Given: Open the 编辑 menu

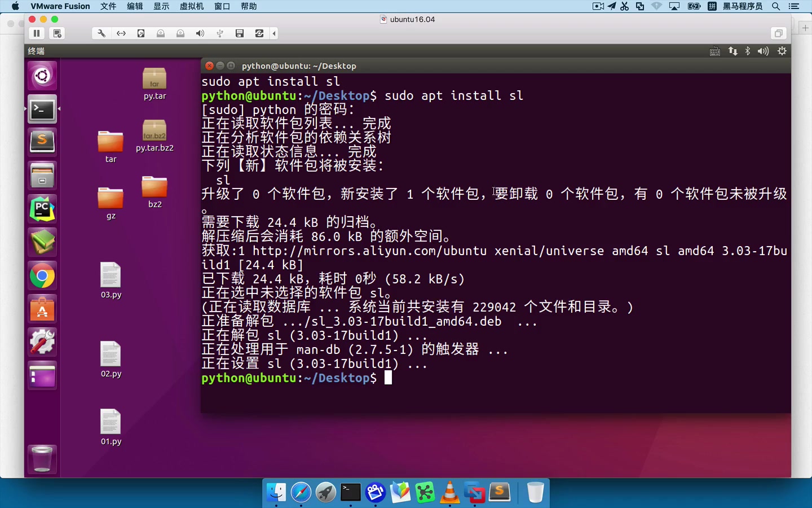Looking at the screenshot, I should (x=135, y=6).
